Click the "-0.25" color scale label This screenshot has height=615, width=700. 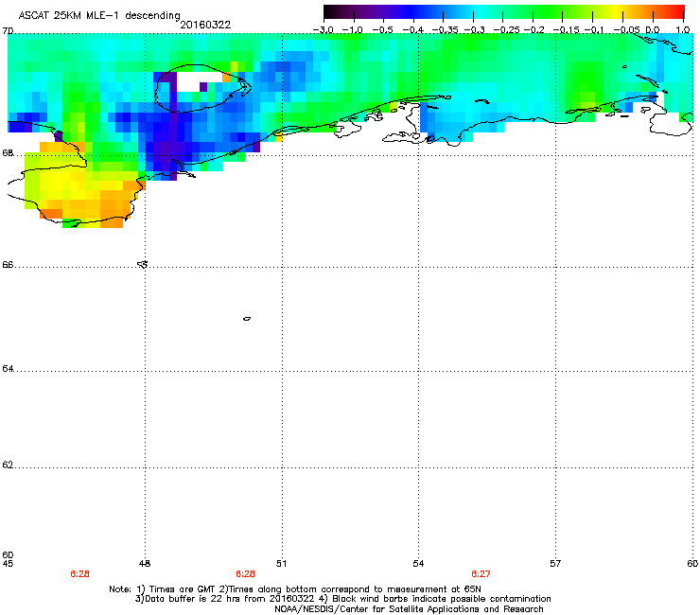pos(507,30)
